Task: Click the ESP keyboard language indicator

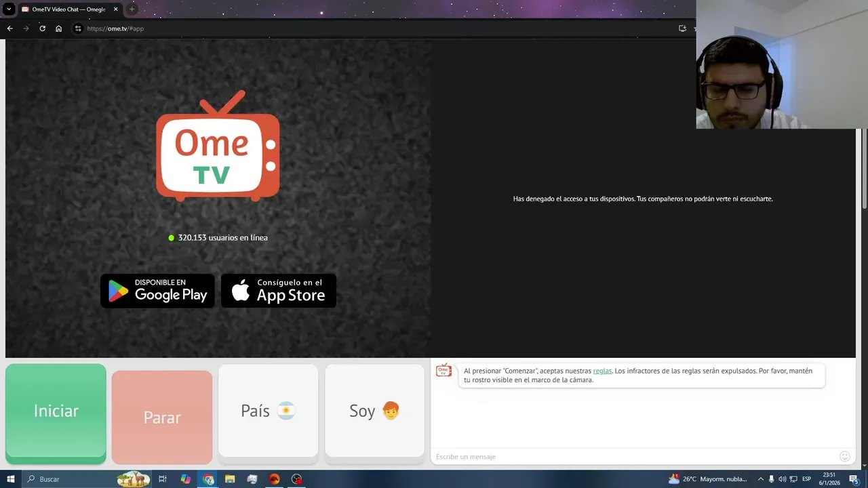Action: click(807, 479)
